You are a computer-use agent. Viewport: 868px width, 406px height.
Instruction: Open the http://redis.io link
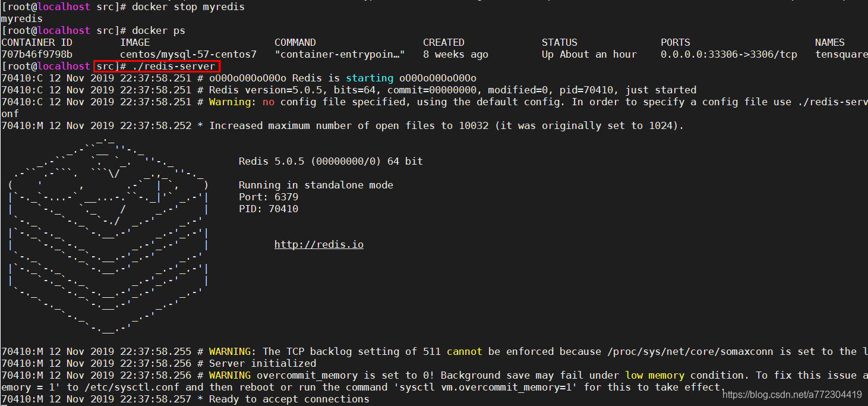click(318, 244)
